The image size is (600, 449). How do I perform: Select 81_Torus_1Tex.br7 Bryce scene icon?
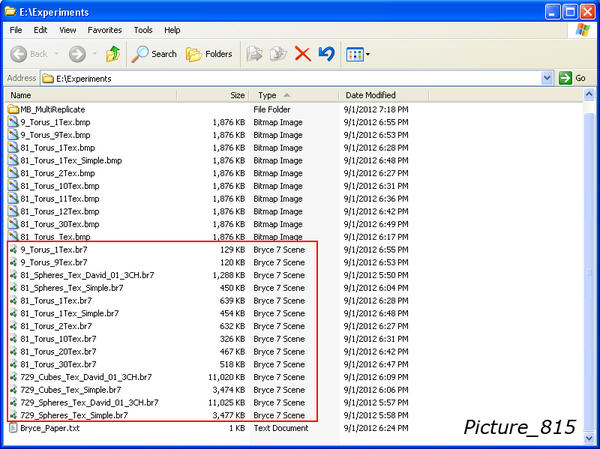coord(14,300)
